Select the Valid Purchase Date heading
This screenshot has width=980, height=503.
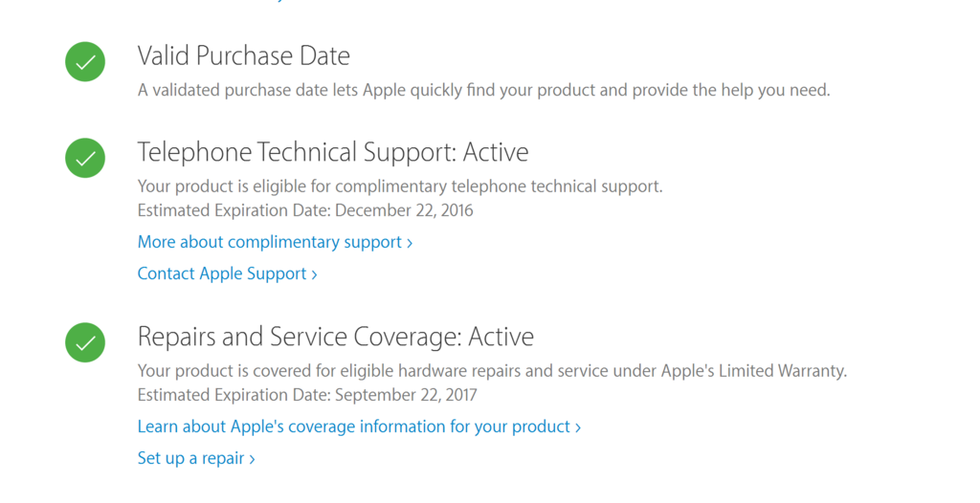point(244,56)
